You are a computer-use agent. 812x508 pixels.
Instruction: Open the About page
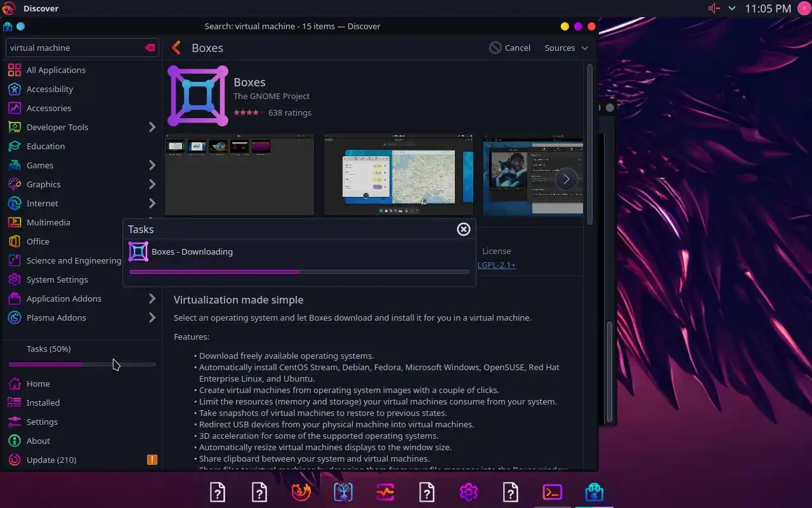(82, 441)
